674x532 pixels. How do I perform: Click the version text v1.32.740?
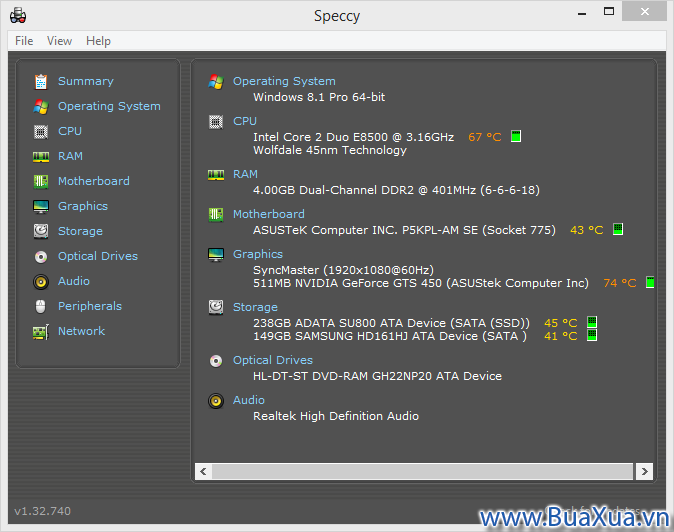[x=43, y=511]
